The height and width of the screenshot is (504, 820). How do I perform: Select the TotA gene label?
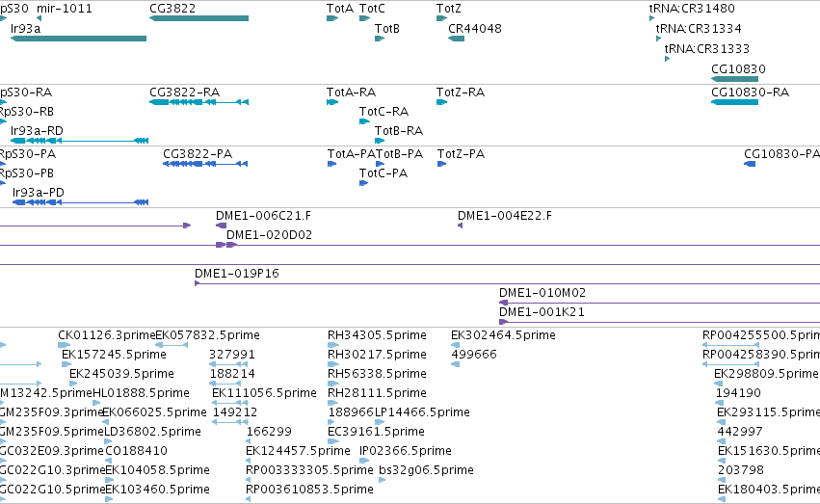click(x=340, y=9)
